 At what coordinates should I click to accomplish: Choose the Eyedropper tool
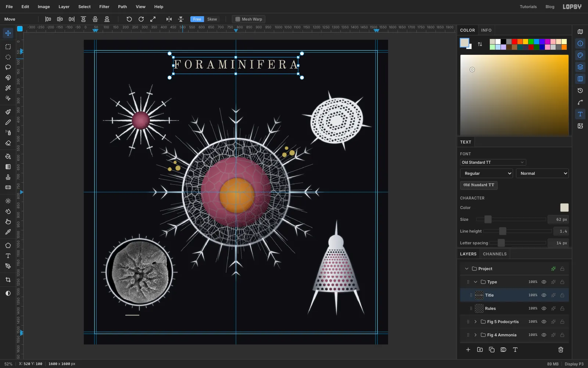point(8,232)
